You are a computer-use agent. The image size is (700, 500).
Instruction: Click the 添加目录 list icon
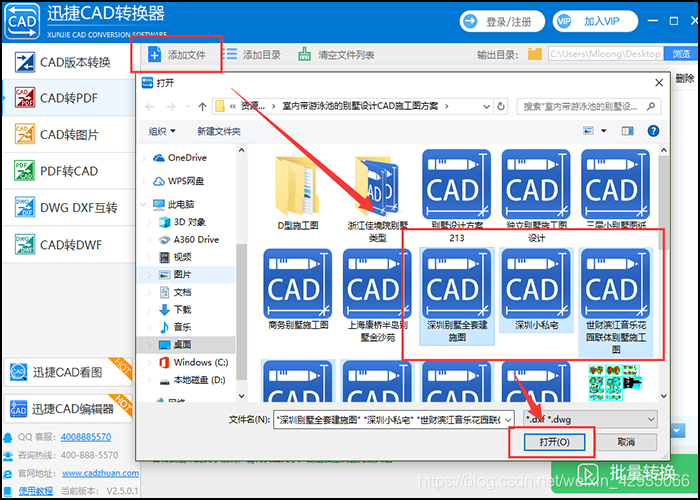(x=229, y=54)
